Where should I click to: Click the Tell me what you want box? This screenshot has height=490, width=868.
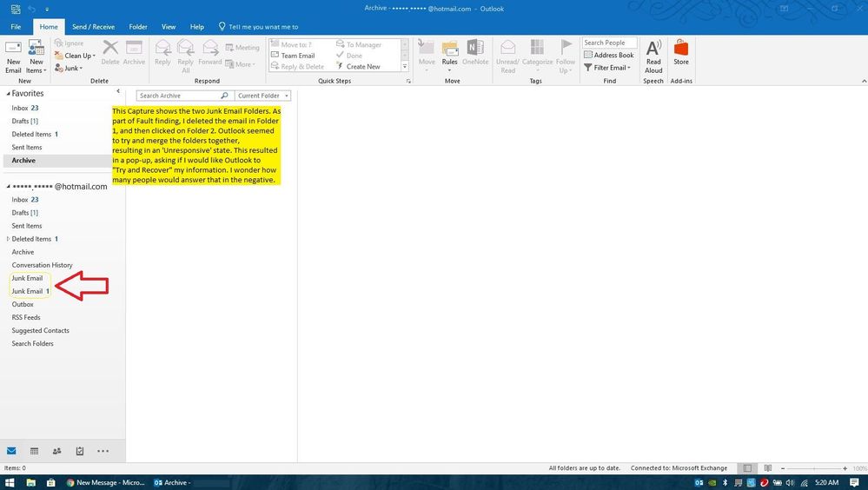[259, 27]
